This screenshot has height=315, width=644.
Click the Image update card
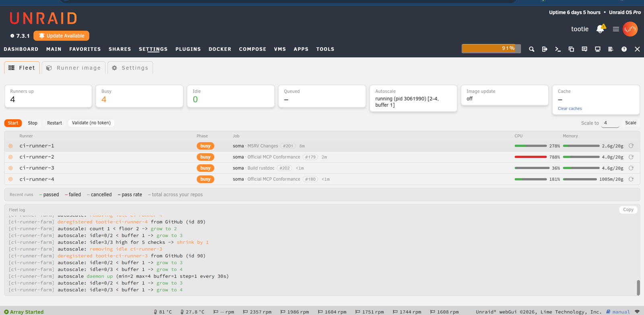[x=504, y=95]
